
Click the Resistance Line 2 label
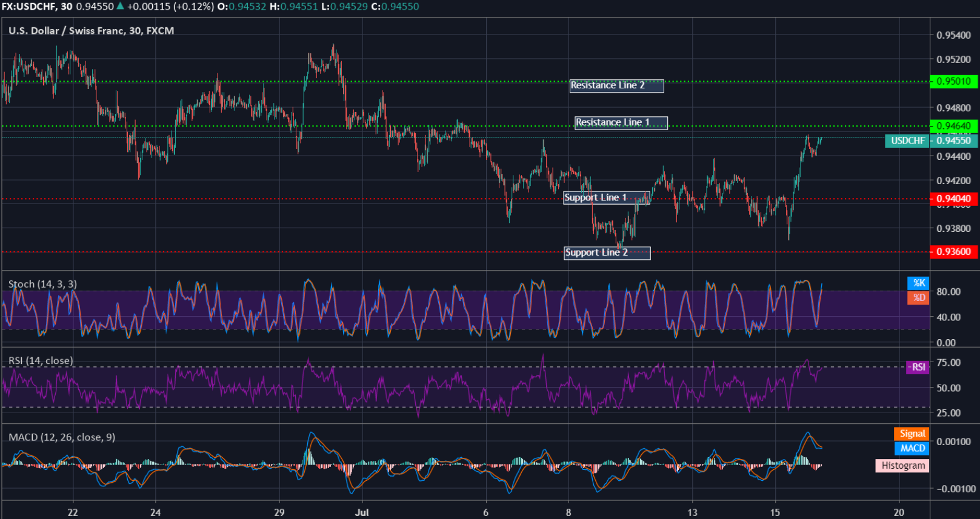(616, 85)
